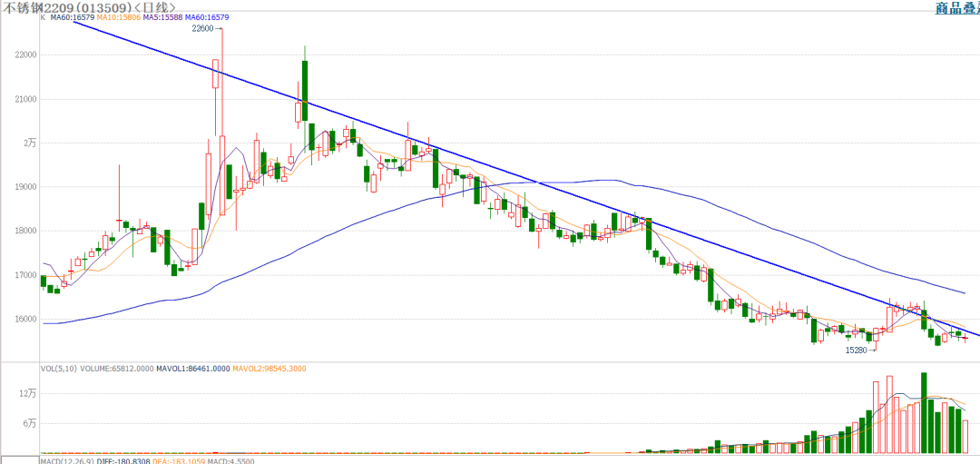Image resolution: width=980 pixels, height=464 pixels.
Task: Click the 17000 price axis label
Action: pos(25,275)
